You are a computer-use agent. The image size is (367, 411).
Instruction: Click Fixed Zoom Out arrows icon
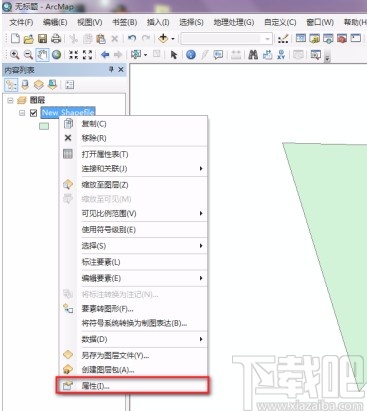pos(87,54)
